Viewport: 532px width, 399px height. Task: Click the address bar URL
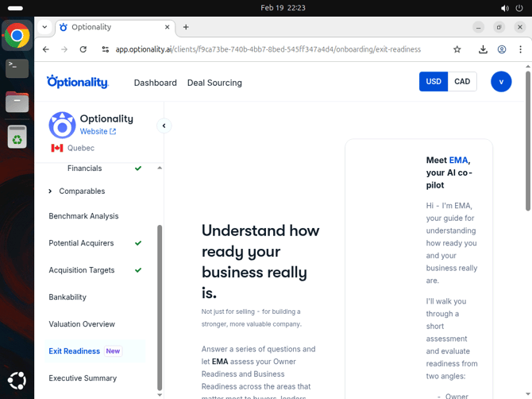tap(268, 49)
